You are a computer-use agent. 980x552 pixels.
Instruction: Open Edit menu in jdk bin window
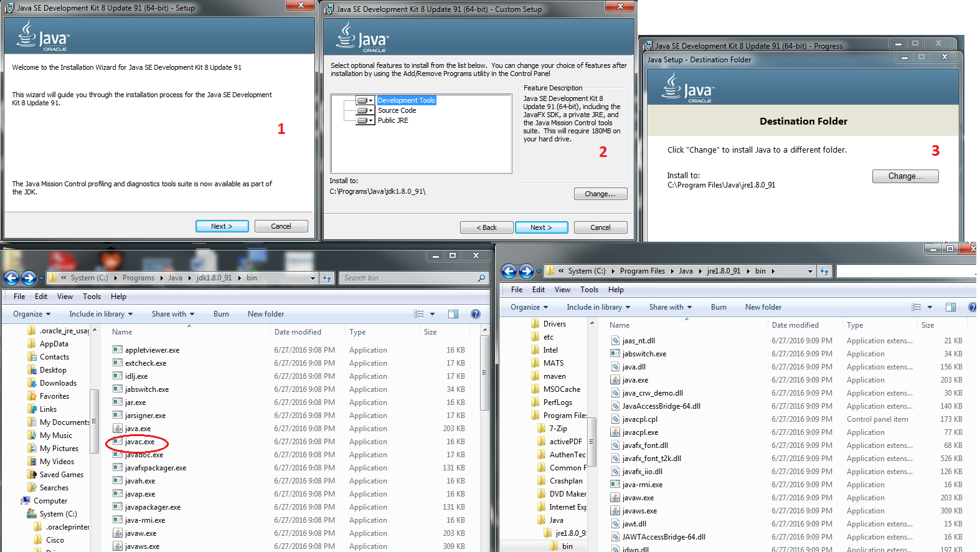(x=41, y=297)
